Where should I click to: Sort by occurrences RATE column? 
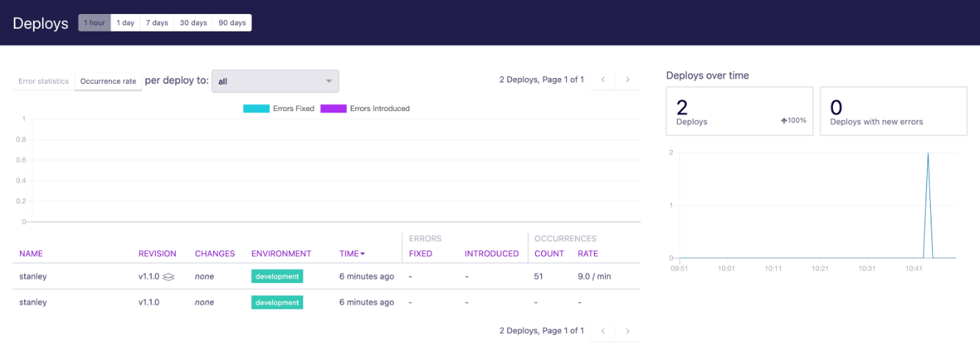588,254
